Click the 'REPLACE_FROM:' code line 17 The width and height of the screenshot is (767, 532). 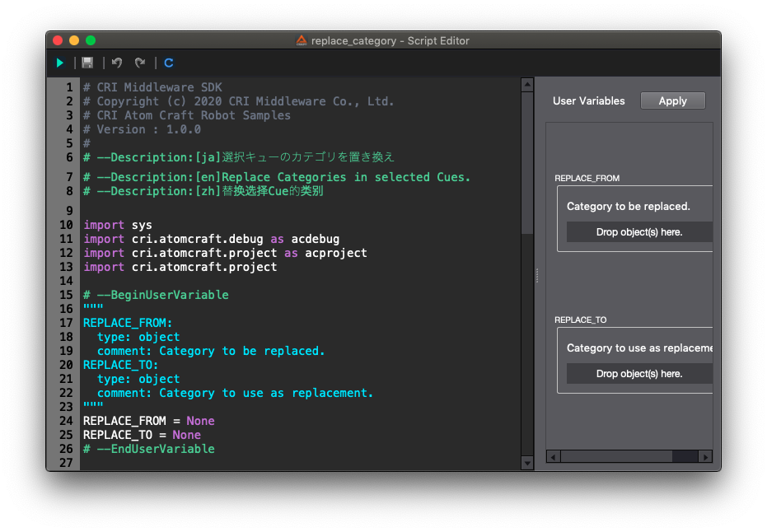coord(128,323)
